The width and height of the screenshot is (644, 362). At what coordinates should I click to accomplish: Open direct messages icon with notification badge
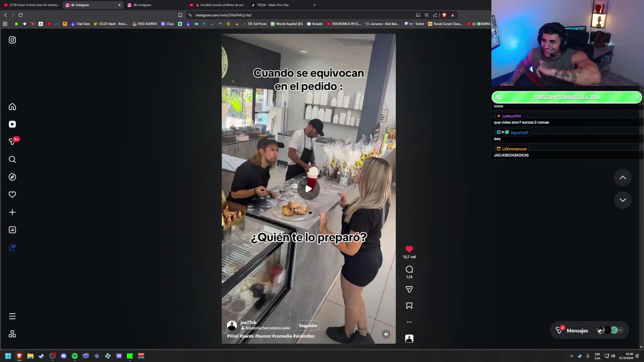click(12, 142)
